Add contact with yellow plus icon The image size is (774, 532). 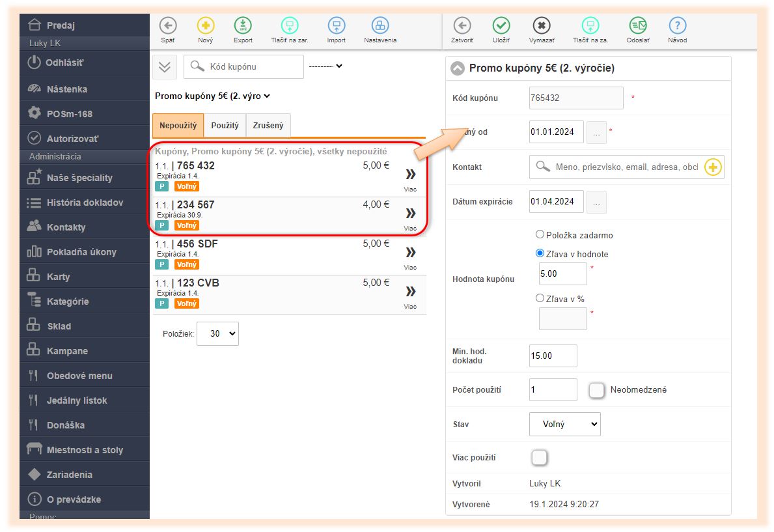(713, 167)
